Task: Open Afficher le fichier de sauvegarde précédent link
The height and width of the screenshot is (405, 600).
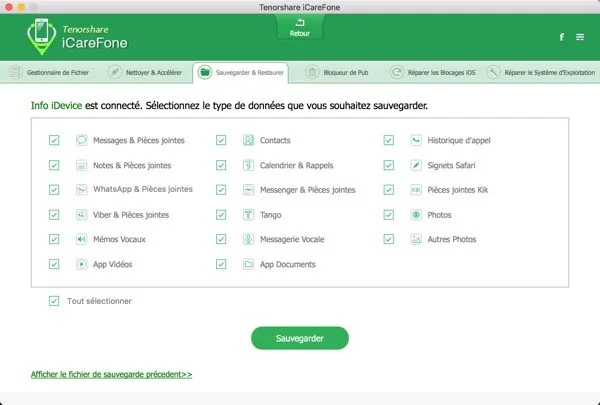Action: 111,374
